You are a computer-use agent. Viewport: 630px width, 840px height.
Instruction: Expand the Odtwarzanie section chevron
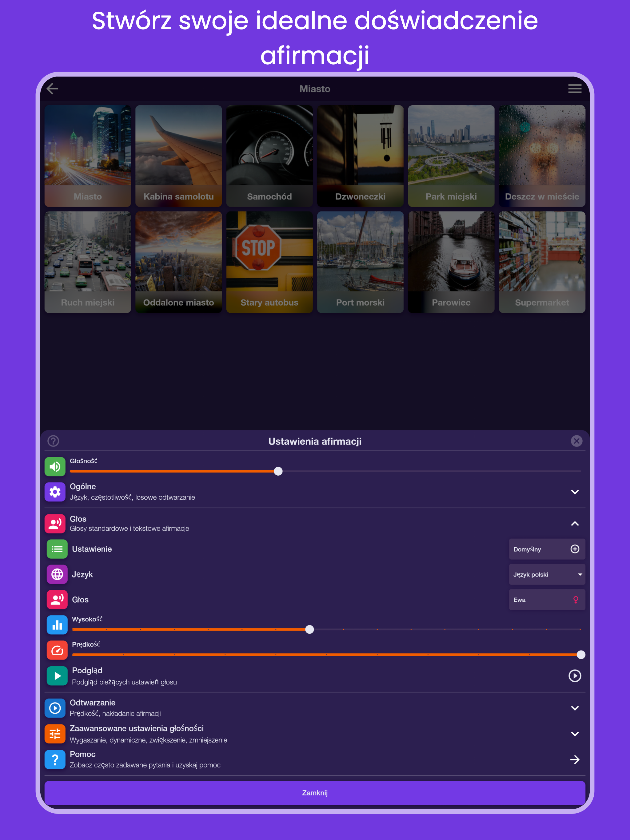pos(575,708)
